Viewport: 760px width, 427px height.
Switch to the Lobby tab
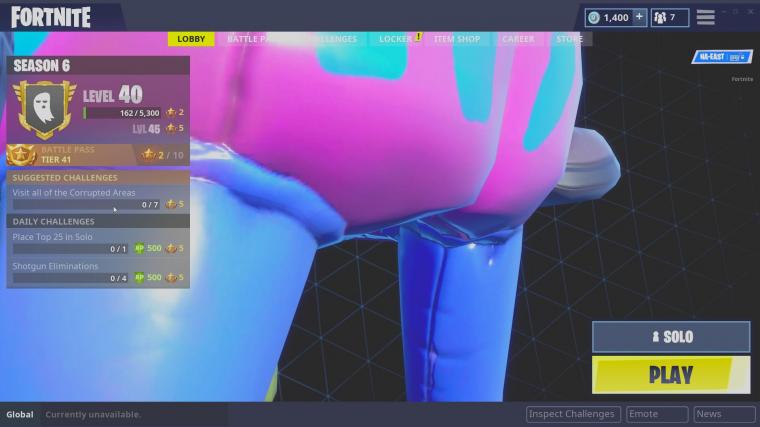click(x=191, y=39)
